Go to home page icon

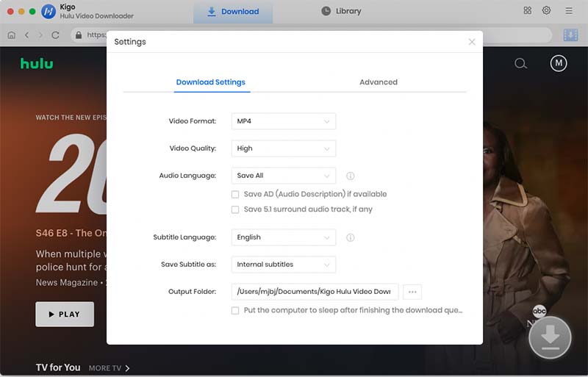pos(12,35)
